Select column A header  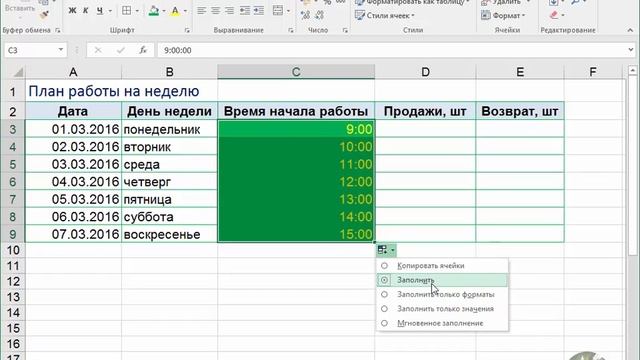pos(73,72)
